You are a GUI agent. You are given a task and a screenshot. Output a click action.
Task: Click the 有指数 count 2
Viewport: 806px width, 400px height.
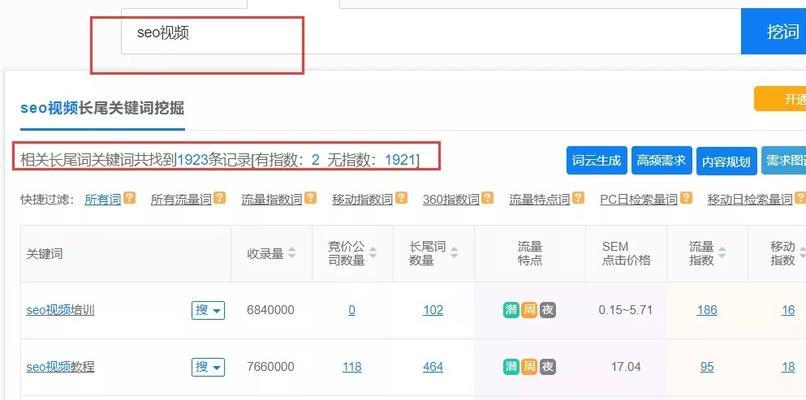315,160
